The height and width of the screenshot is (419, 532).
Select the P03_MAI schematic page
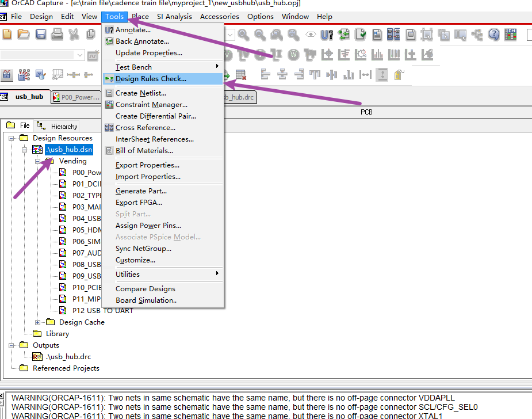coord(86,207)
